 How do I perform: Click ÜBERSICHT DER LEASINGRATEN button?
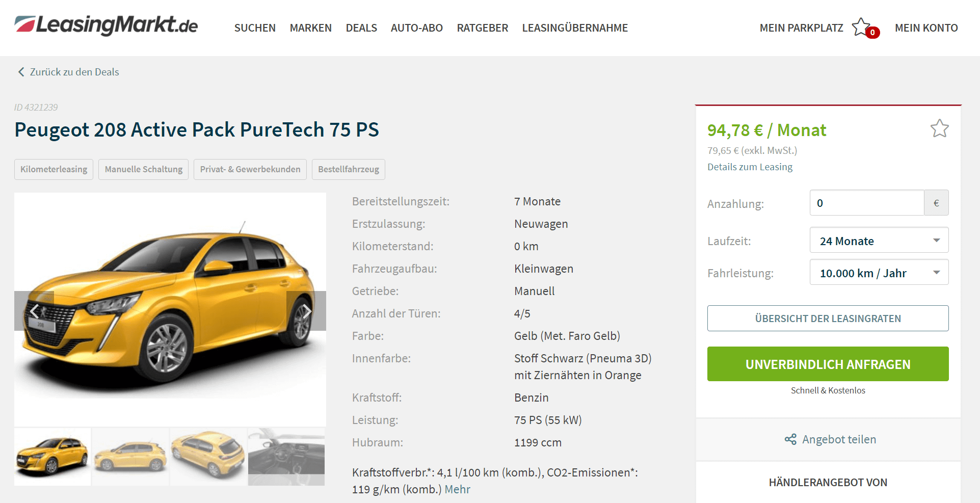(828, 319)
